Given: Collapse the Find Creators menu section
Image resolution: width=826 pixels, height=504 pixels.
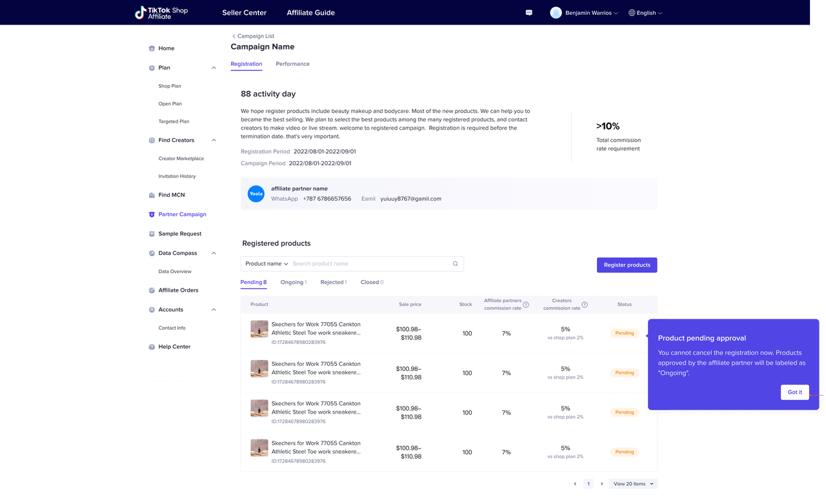Looking at the screenshot, I should (x=214, y=140).
